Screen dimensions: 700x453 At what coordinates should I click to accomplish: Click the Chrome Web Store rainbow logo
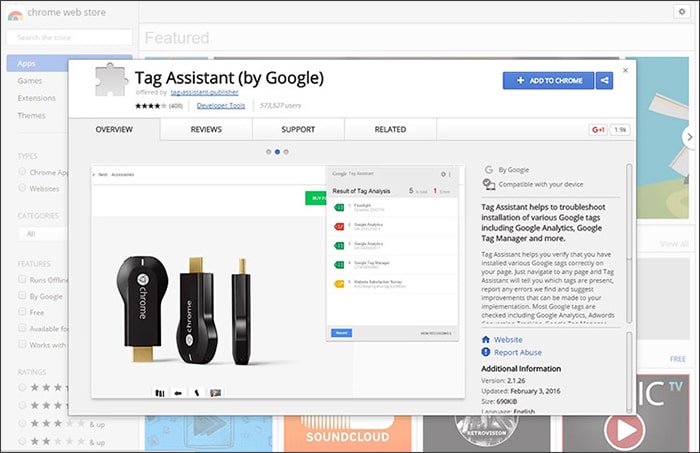pyautogui.click(x=15, y=16)
